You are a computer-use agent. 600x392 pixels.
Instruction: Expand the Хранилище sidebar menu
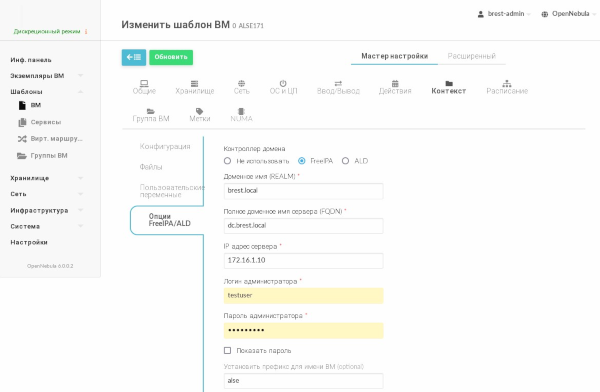point(46,178)
